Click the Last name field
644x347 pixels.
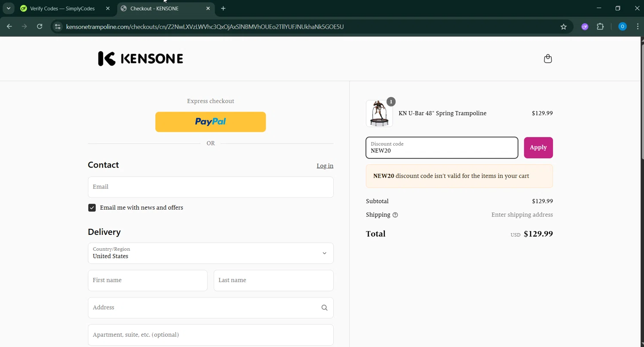point(273,280)
